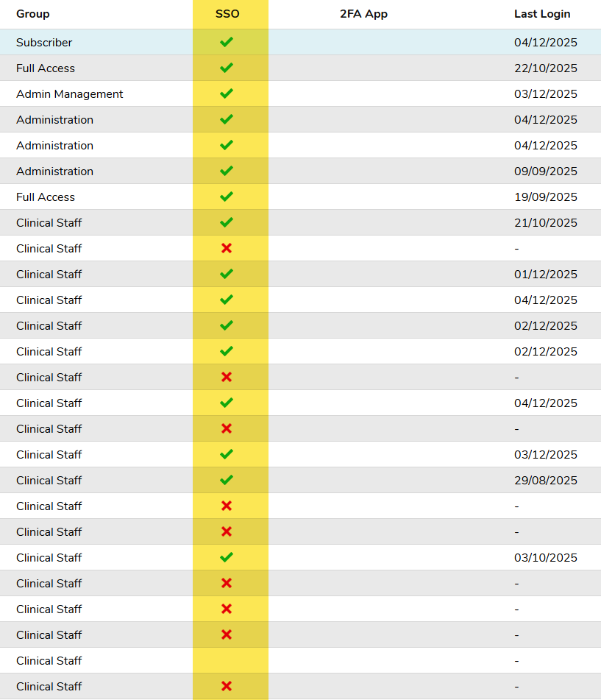Click the SSO check mark in Subscriber row
Viewport: 601px width, 700px height.
tap(227, 42)
